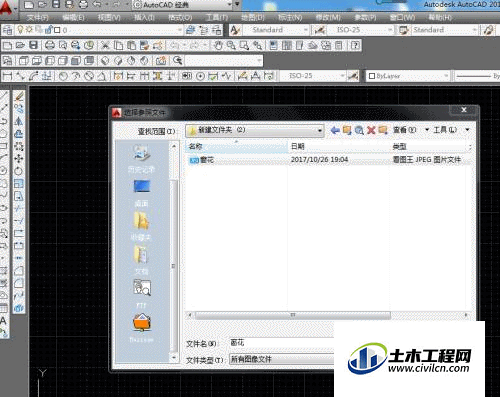Select the Diameter dimension tool

[89, 76]
